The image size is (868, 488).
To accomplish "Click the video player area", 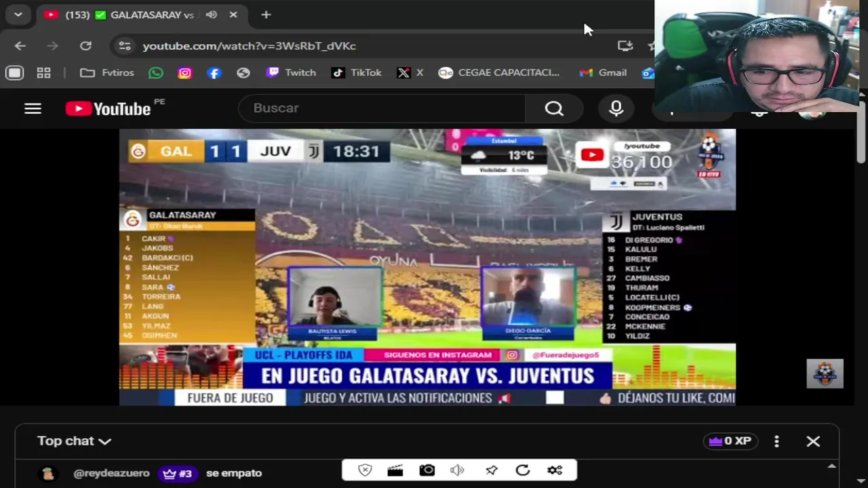I will pos(427,267).
